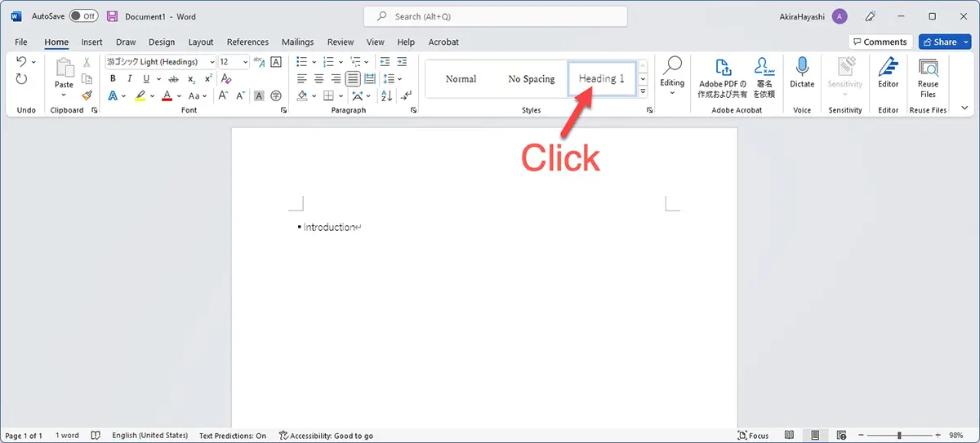Apply superscript formatting

coord(208,78)
